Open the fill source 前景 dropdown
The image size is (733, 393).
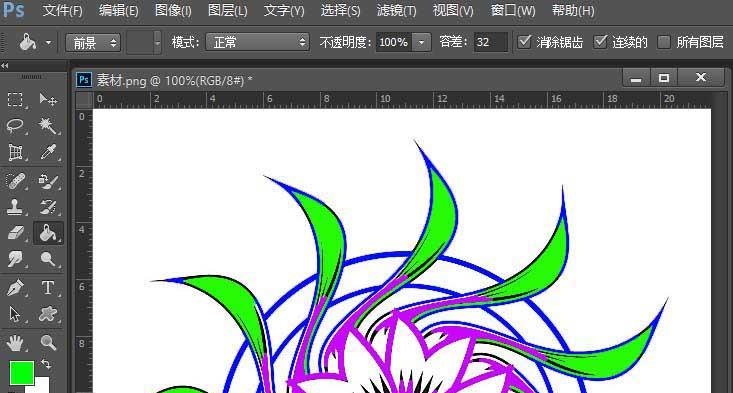pos(93,43)
